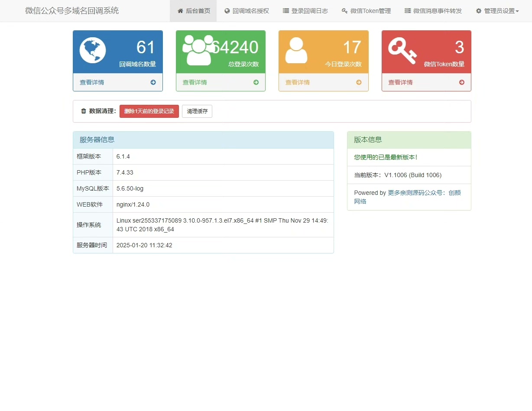
Task: Click 您使用的已是最新版本 message
Action: 386,157
